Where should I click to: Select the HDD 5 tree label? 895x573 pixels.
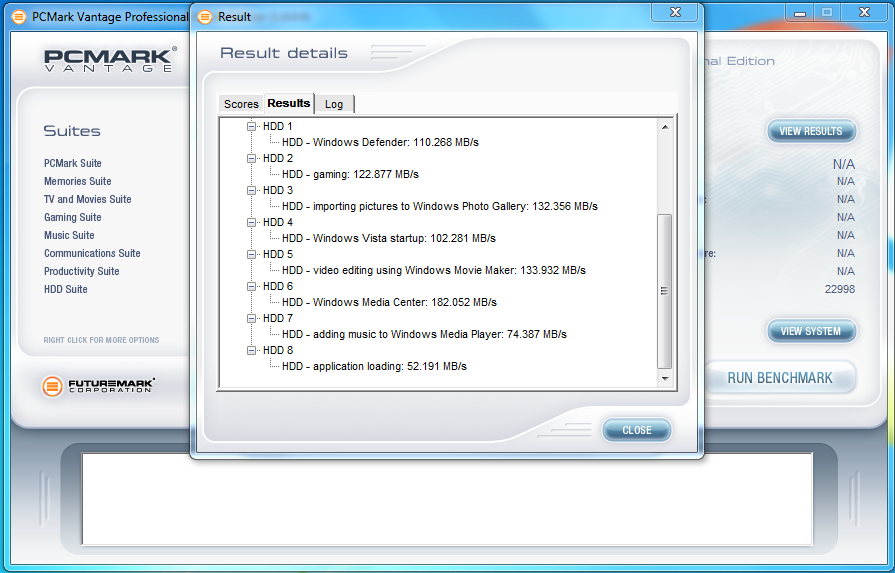coord(278,254)
